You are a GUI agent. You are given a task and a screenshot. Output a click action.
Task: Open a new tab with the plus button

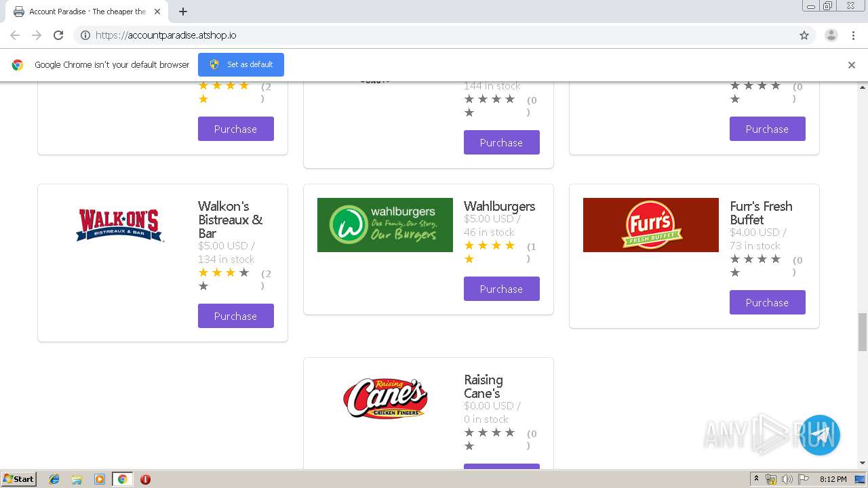point(183,12)
